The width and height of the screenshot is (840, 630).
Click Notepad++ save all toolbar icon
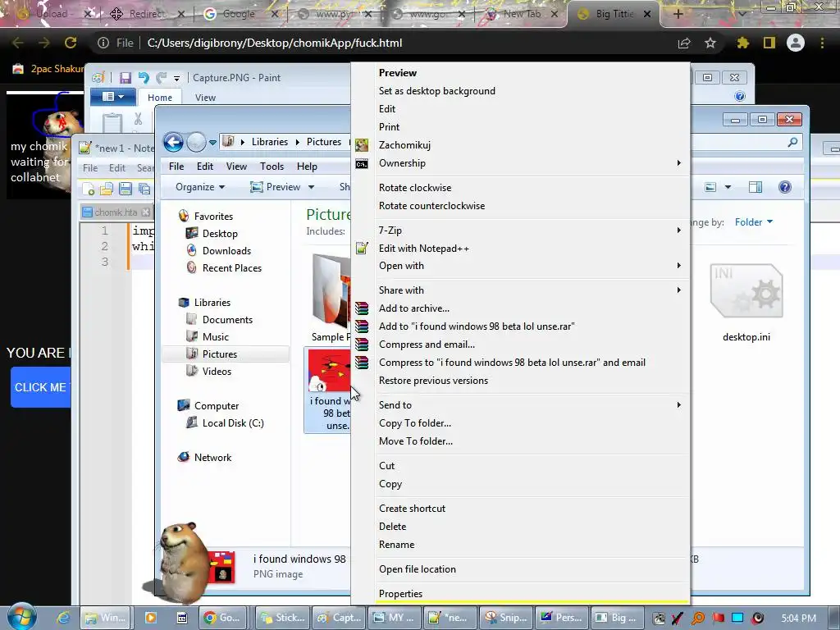(144, 188)
